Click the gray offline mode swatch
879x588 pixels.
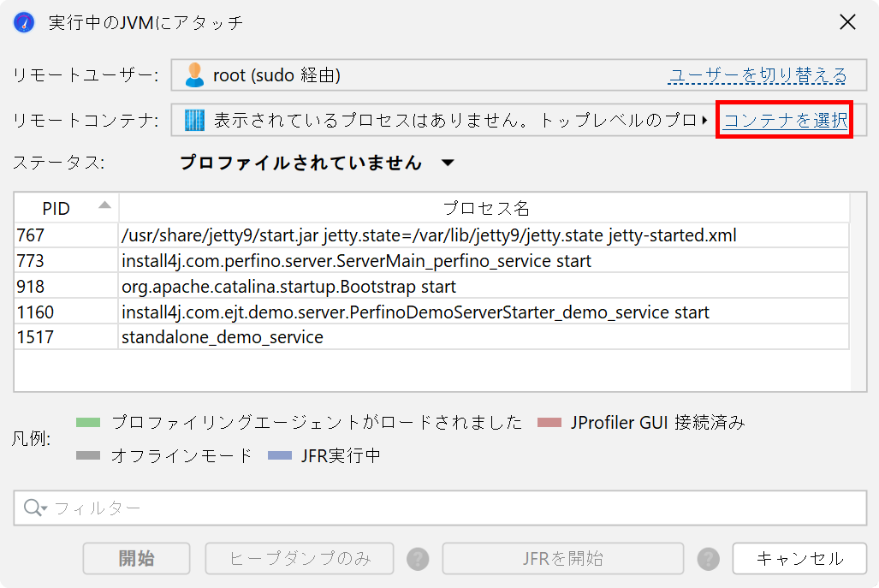tap(88, 455)
